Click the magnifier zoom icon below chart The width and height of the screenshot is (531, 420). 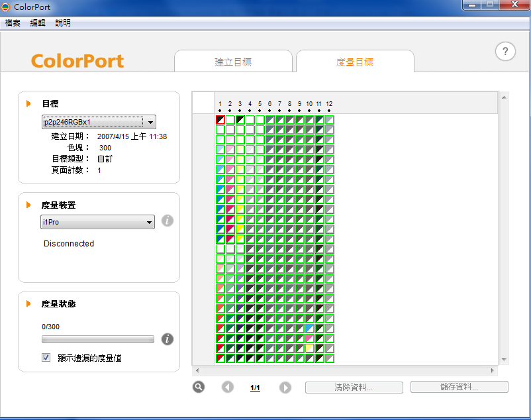coord(199,387)
